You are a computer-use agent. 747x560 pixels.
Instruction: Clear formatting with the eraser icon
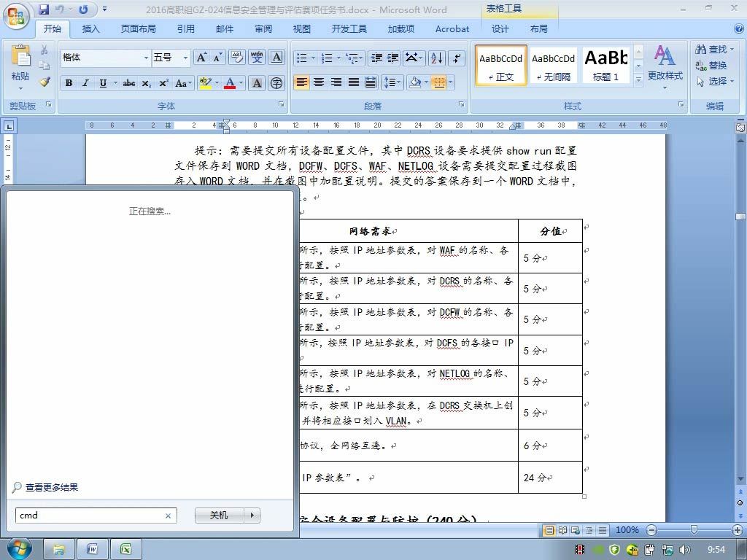pyautogui.click(x=237, y=58)
